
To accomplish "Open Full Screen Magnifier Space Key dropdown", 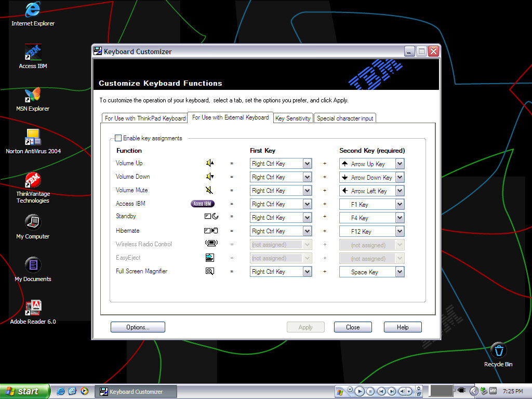I will click(x=400, y=272).
